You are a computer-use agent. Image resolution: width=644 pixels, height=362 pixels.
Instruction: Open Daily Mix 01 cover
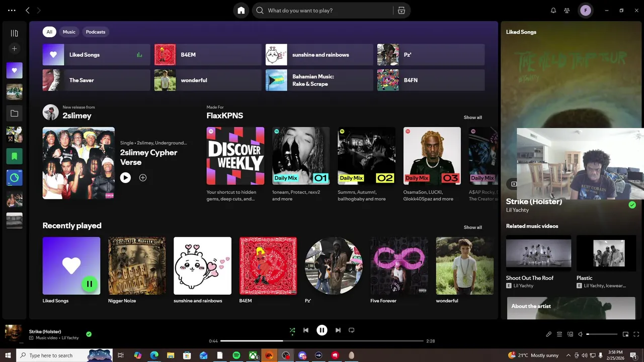301,156
